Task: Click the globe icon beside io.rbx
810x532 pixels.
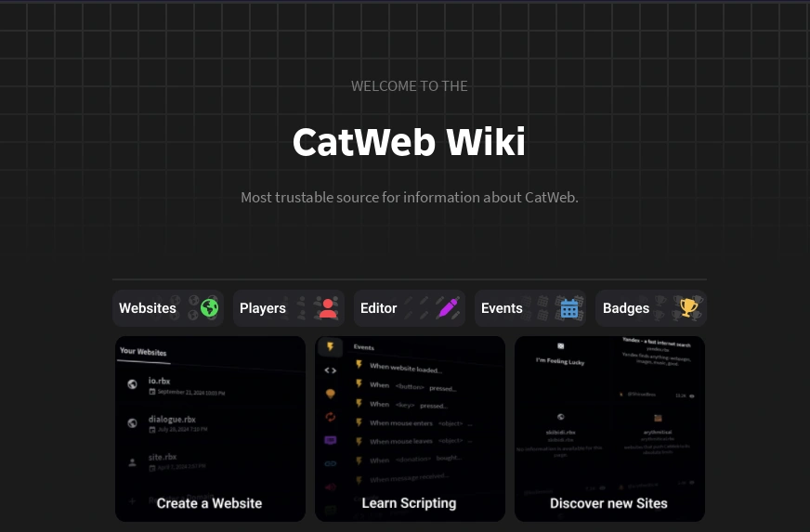Action: [132, 384]
